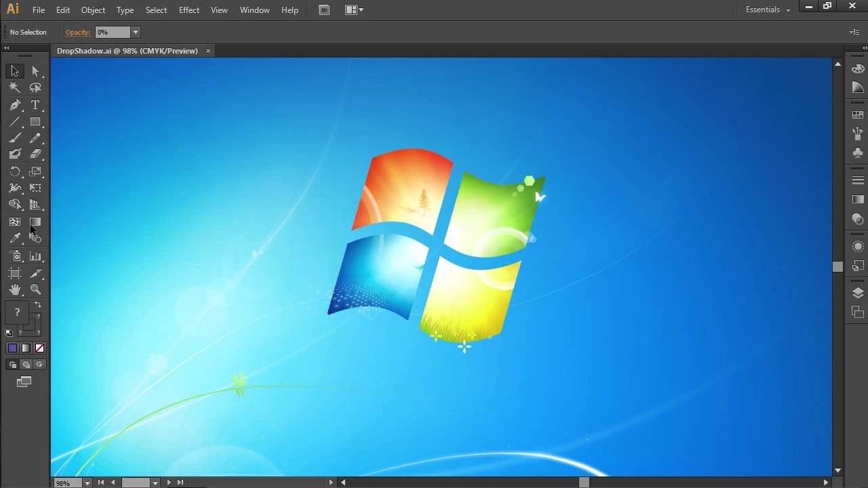Select the Slice tool
868x488 pixels.
[x=35, y=273]
